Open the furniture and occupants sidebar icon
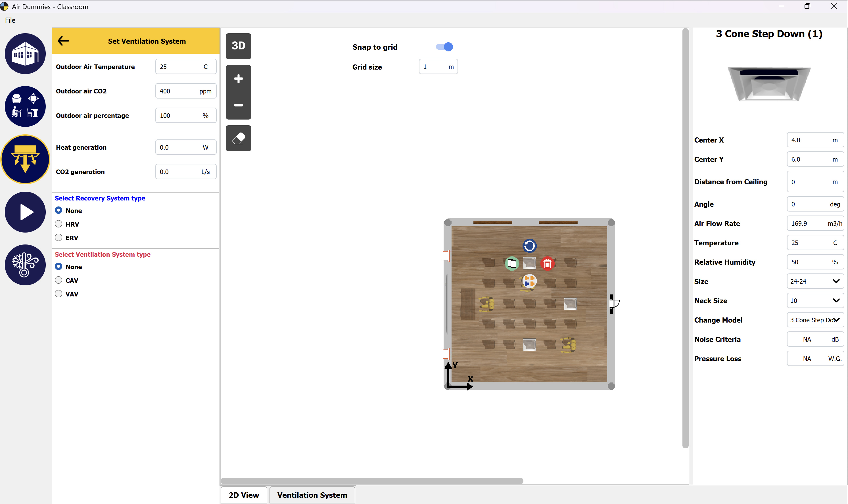The width and height of the screenshot is (848, 504). [x=25, y=106]
